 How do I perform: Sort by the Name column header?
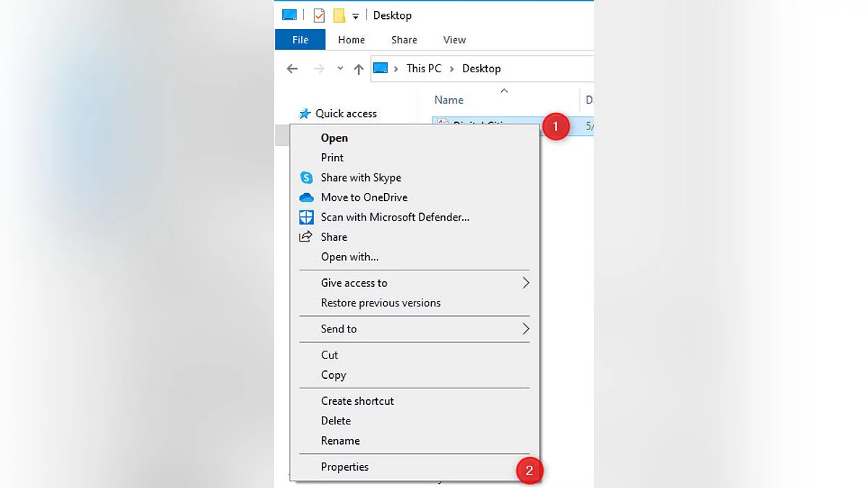pos(448,100)
